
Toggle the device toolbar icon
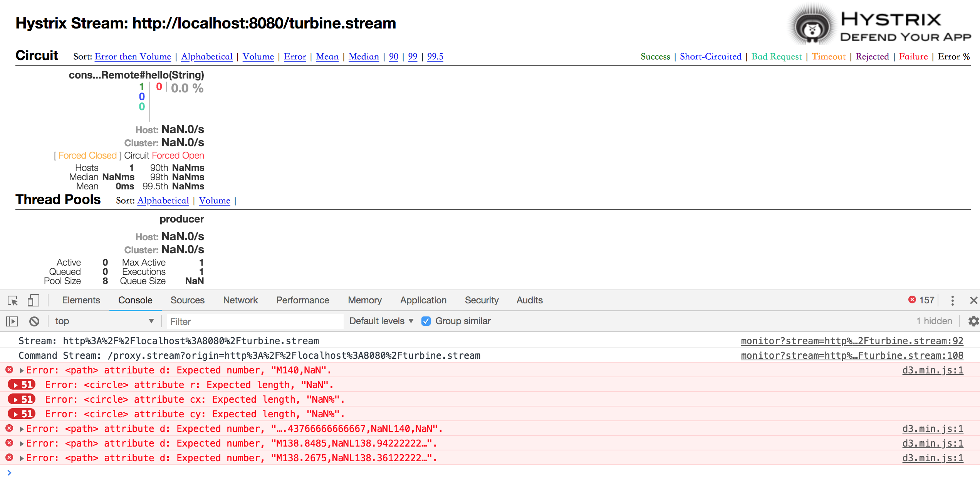tap(33, 301)
